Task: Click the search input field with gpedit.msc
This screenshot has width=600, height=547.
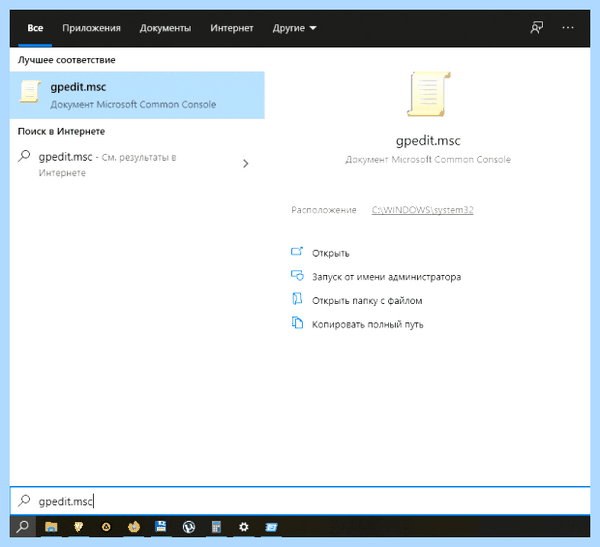Action: tap(300, 501)
